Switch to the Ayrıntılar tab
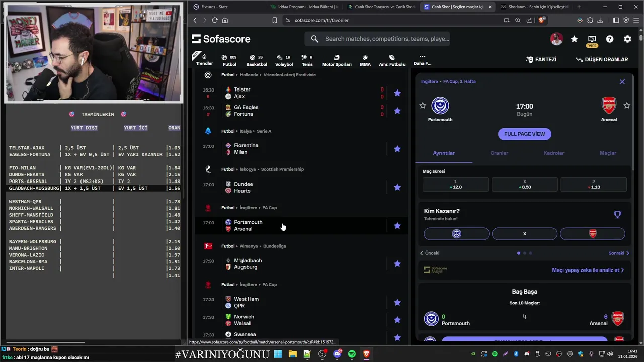 click(x=444, y=153)
